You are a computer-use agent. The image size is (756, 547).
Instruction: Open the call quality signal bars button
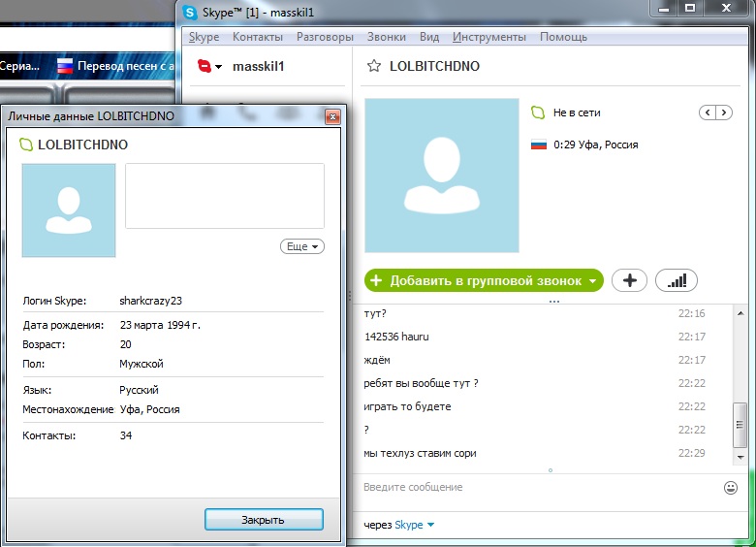pyautogui.click(x=676, y=280)
